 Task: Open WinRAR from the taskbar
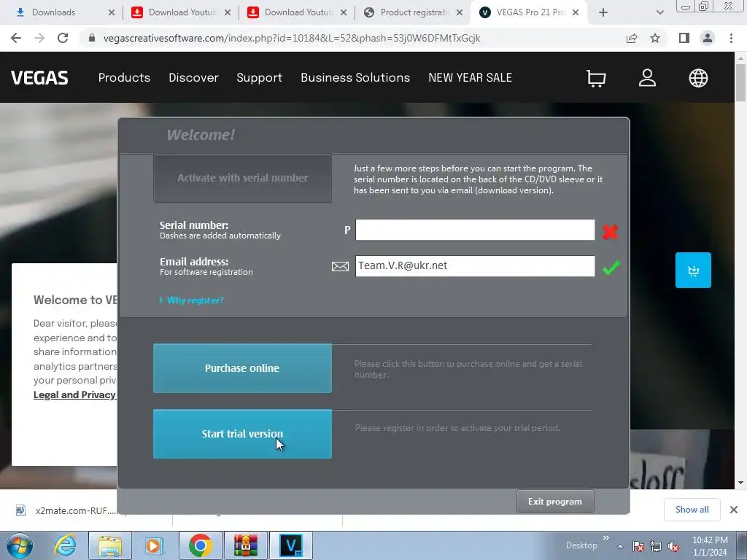245,545
